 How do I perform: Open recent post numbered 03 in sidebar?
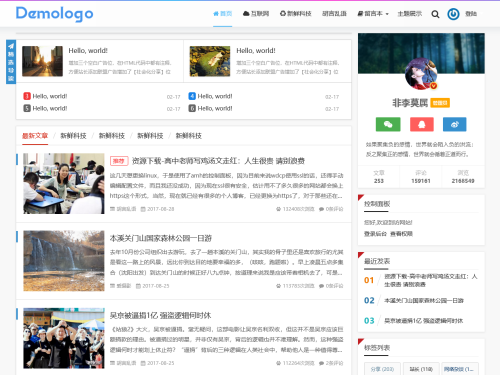[423, 321]
